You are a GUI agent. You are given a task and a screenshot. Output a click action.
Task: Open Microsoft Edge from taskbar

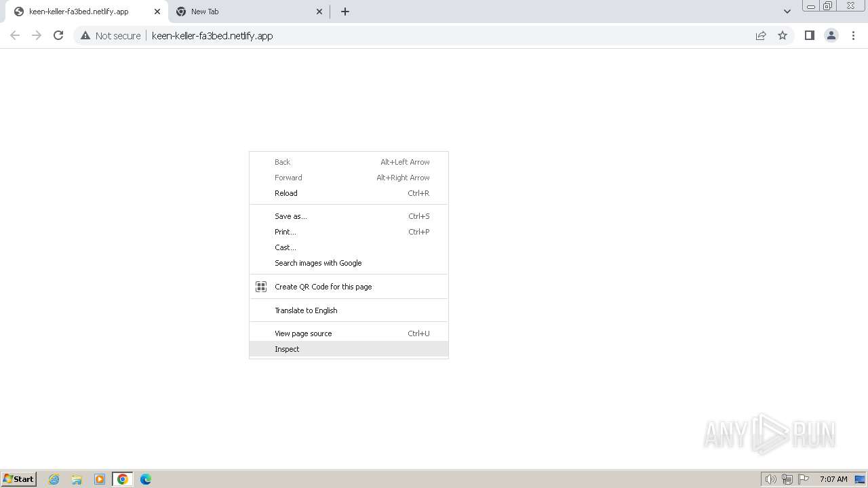click(x=146, y=479)
